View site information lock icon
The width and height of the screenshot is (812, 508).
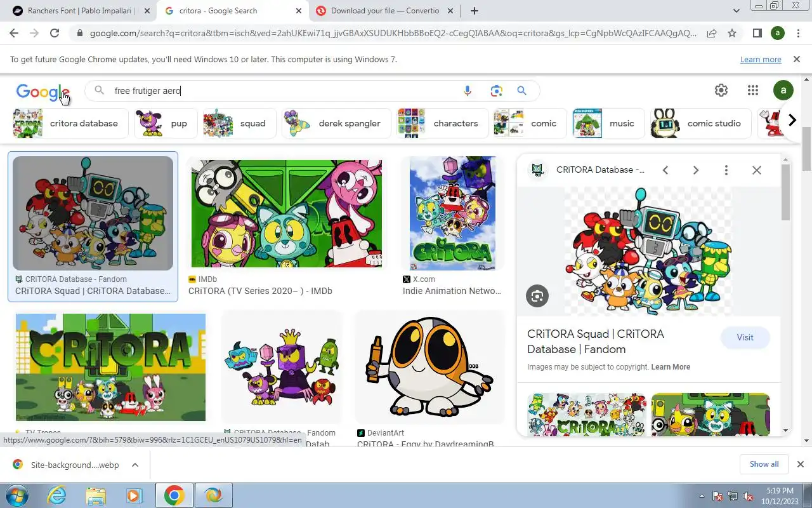pos(79,33)
